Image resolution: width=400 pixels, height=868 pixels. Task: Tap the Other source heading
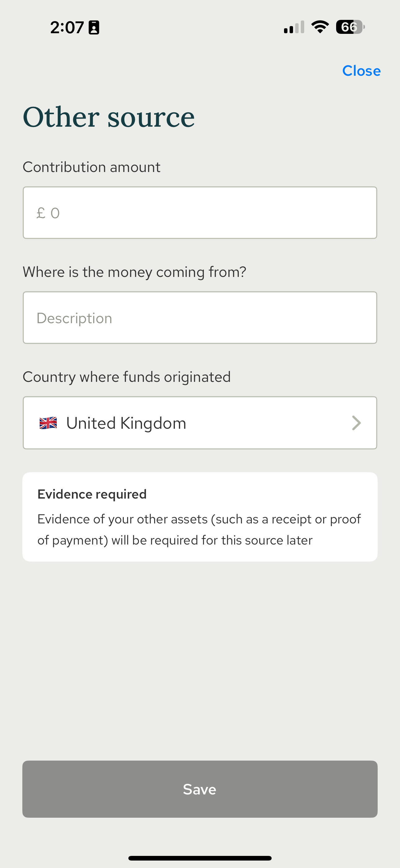point(109,117)
